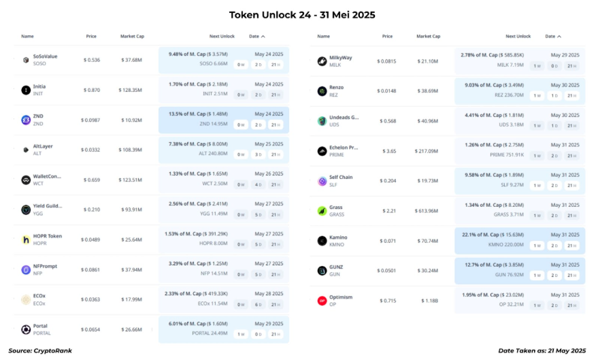
Task: Sort left table by Date arrow
Action: pyautogui.click(x=263, y=36)
